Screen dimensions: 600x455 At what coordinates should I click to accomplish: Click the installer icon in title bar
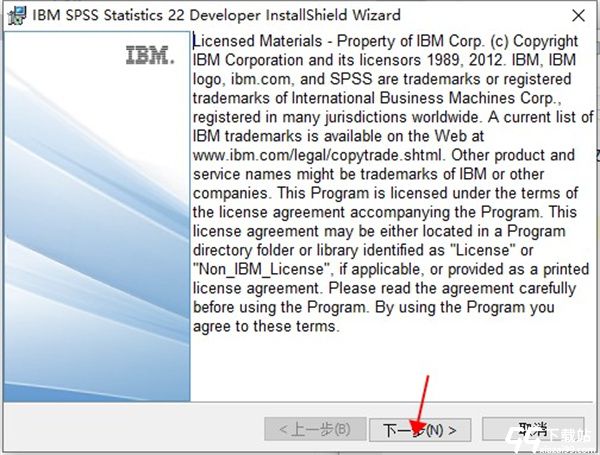coord(17,16)
